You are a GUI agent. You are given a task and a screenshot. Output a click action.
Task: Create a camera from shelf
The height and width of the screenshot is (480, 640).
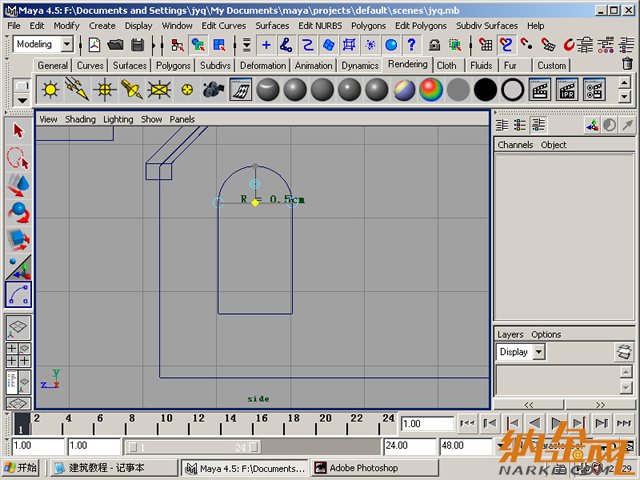(213, 90)
